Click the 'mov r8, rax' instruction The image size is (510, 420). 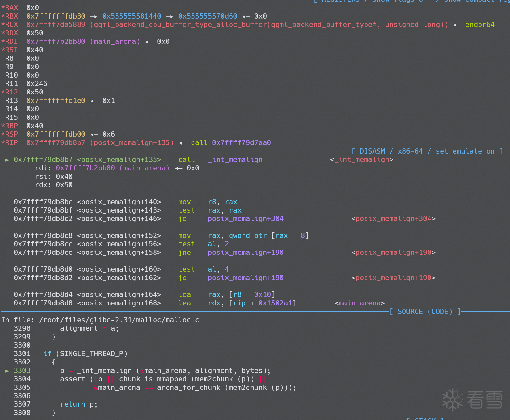tap(208, 202)
